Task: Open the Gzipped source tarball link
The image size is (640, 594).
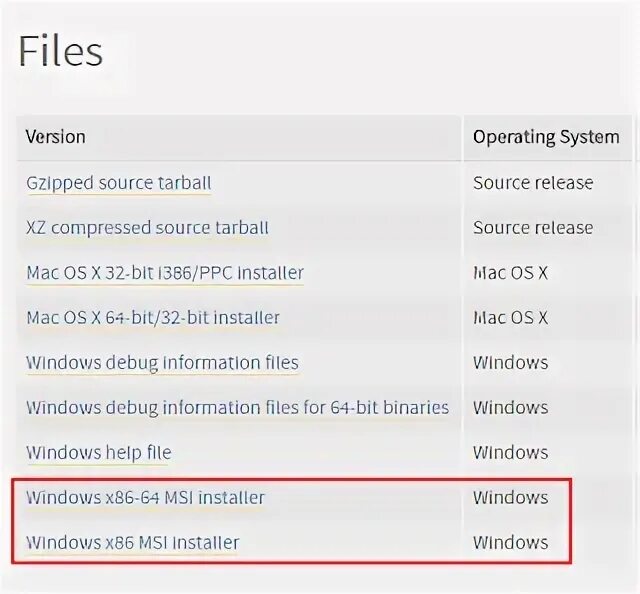Action: (119, 183)
